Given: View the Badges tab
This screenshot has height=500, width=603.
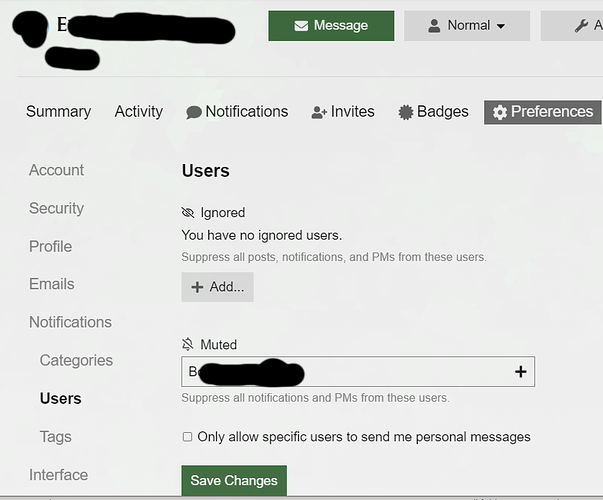Looking at the screenshot, I should click(433, 112).
